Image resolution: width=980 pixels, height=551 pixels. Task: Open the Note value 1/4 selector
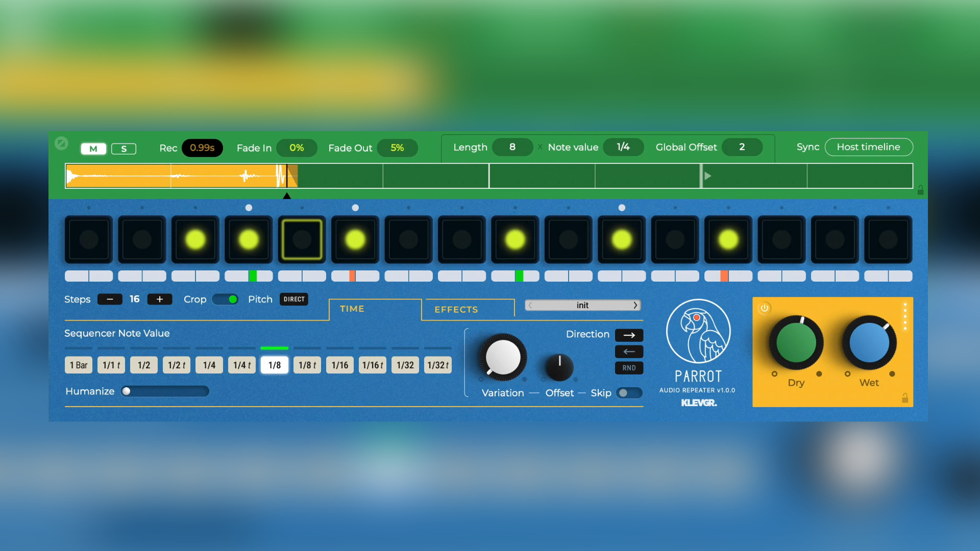pyautogui.click(x=623, y=147)
